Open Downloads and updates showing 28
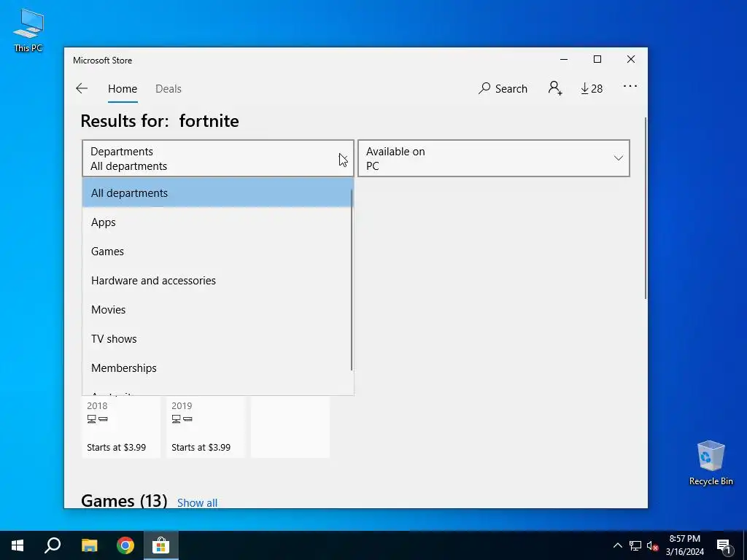This screenshot has width=747, height=560. tap(592, 88)
